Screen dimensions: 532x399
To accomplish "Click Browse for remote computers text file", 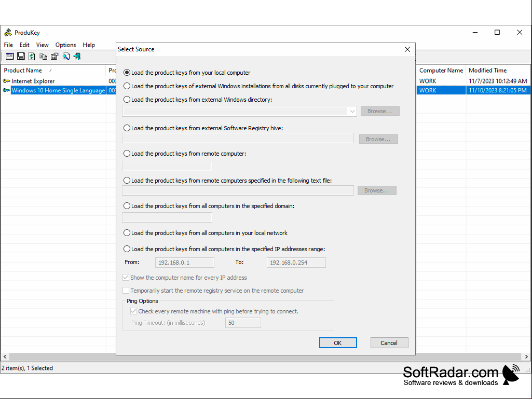I will point(377,190).
